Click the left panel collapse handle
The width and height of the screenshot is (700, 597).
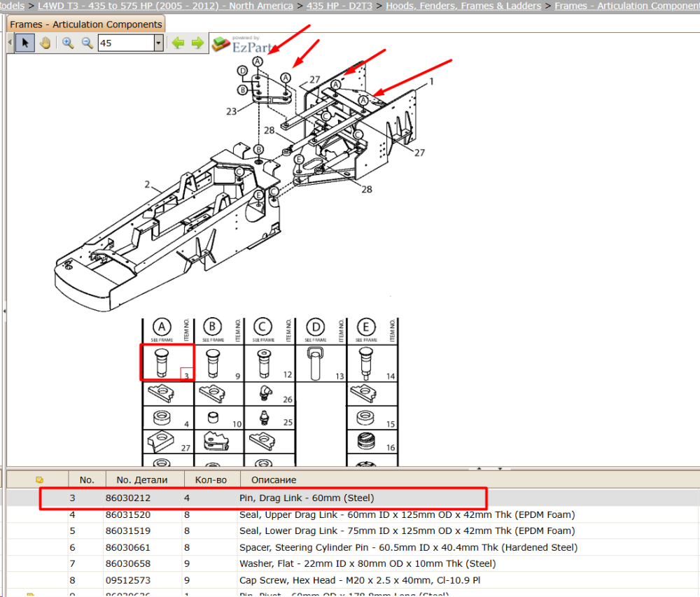pyautogui.click(x=4, y=311)
